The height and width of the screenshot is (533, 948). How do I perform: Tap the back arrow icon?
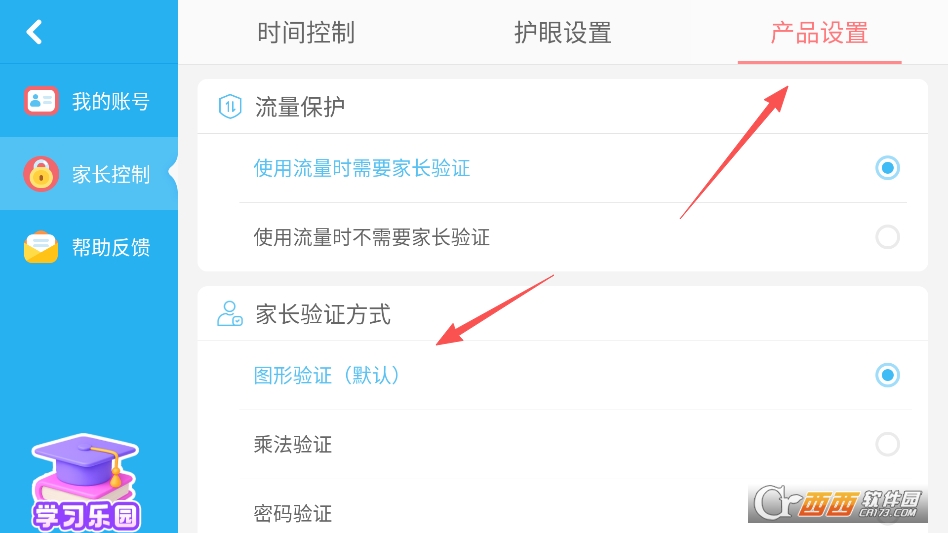click(35, 32)
